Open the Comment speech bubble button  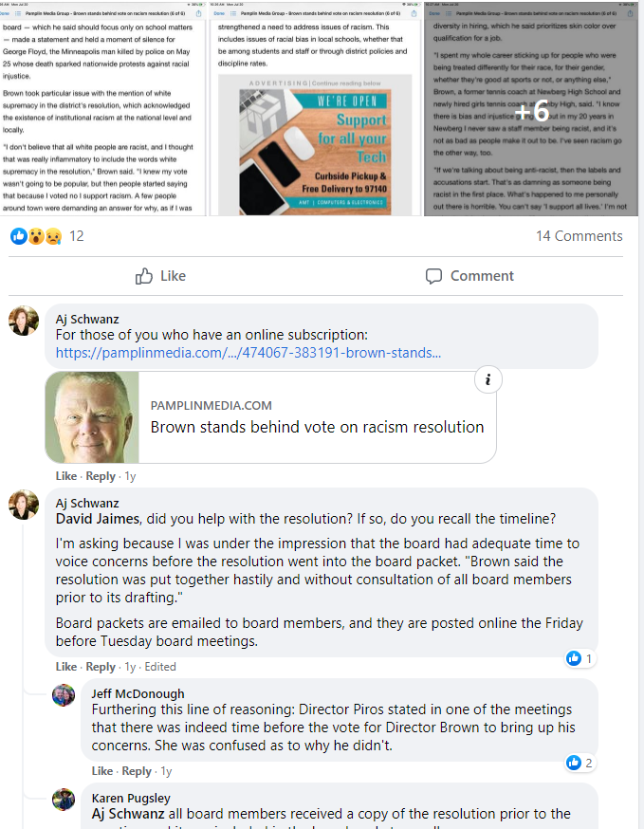point(469,276)
